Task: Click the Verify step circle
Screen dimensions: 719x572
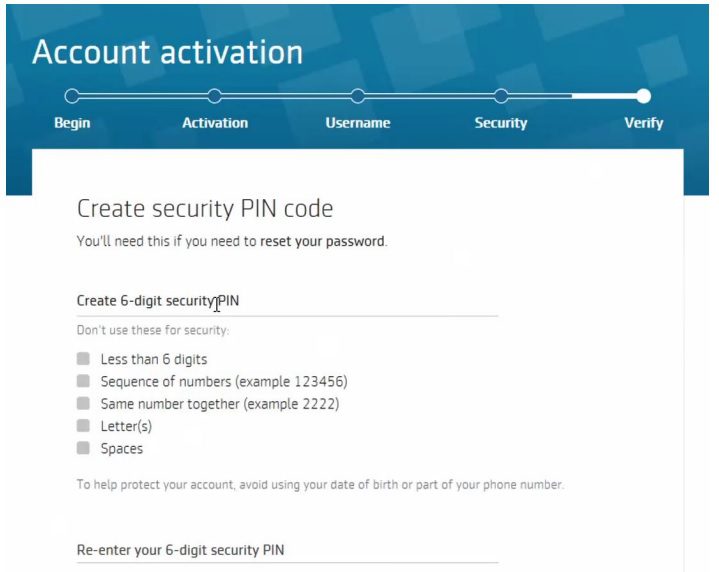Action: [x=644, y=97]
